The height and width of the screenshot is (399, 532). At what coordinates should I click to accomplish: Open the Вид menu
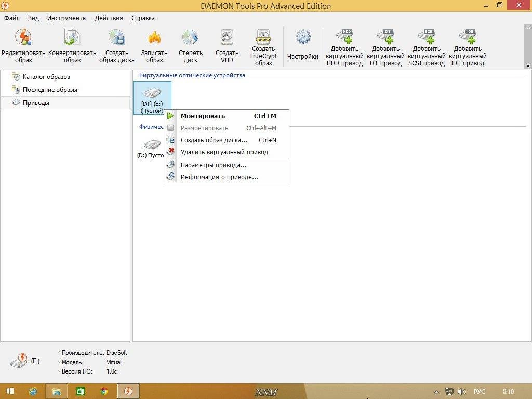tap(33, 18)
